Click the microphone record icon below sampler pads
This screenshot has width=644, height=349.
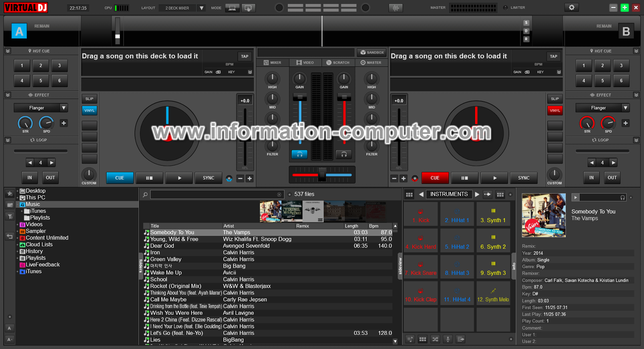(x=448, y=339)
